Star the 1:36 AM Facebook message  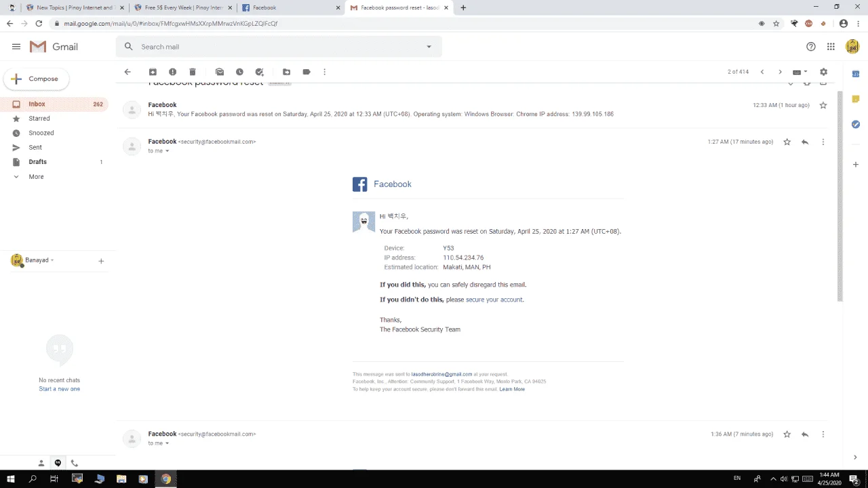[x=787, y=434]
